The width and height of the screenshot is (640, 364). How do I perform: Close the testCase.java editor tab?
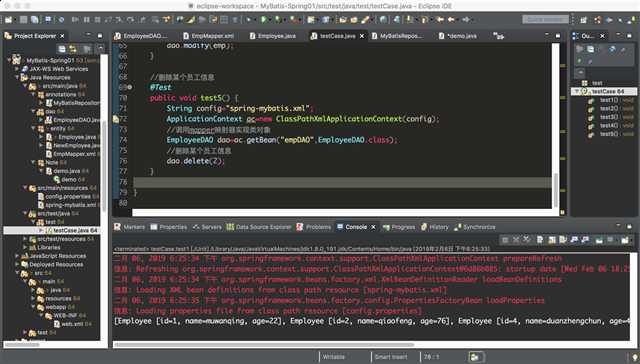pos(362,36)
